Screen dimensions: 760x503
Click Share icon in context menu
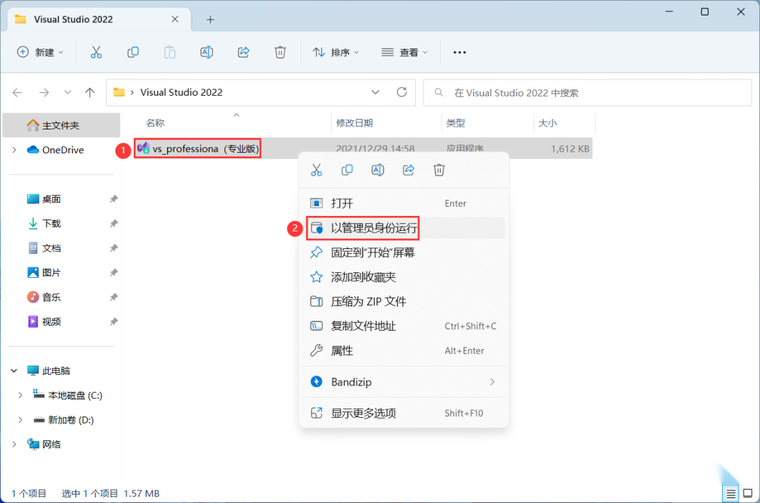click(x=409, y=170)
